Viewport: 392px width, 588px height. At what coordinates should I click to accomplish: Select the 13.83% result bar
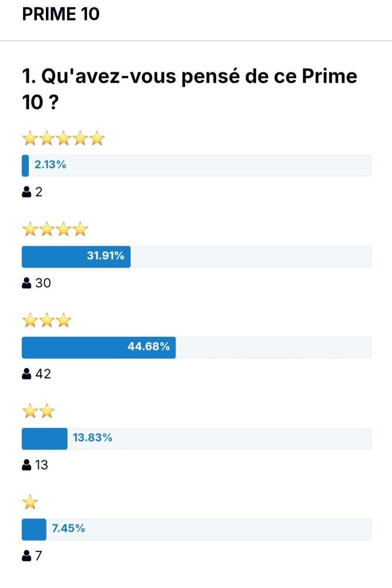point(197,439)
